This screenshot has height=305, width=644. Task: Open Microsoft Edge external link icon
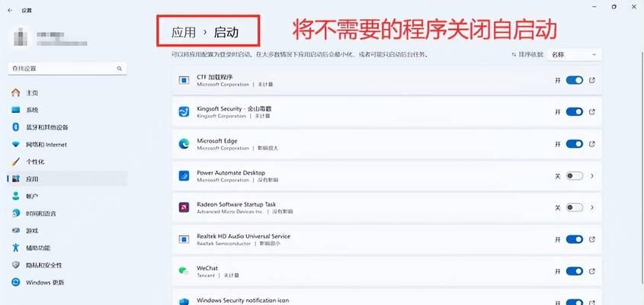(x=592, y=144)
